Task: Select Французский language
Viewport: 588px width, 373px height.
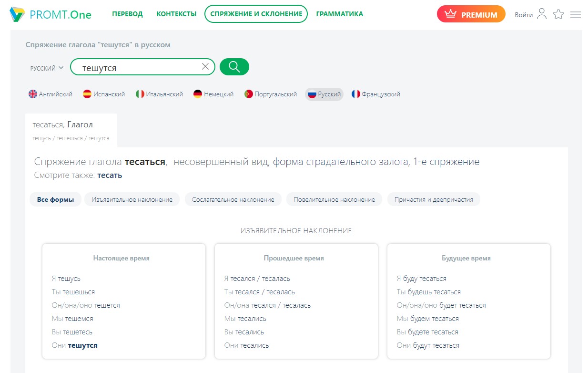Action: point(376,94)
